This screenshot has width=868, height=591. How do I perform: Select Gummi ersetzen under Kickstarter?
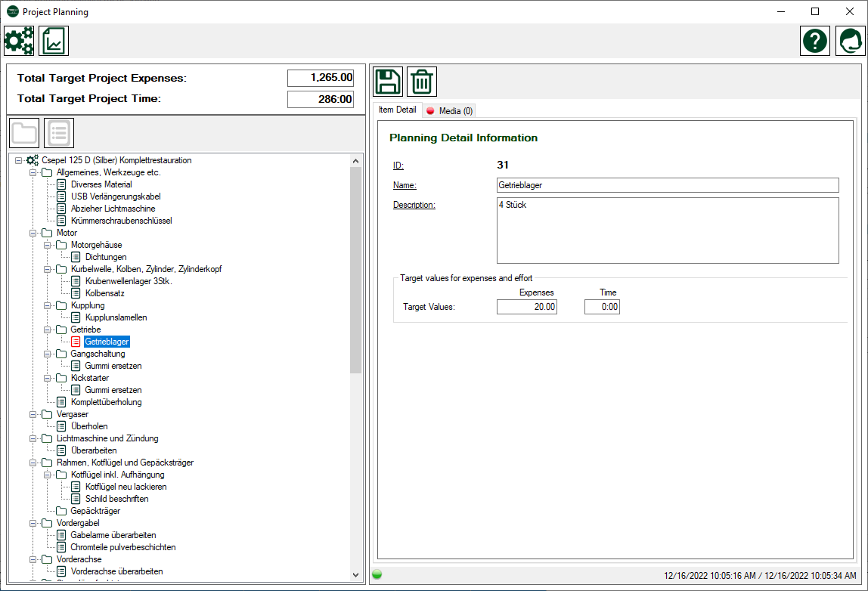[x=113, y=390]
